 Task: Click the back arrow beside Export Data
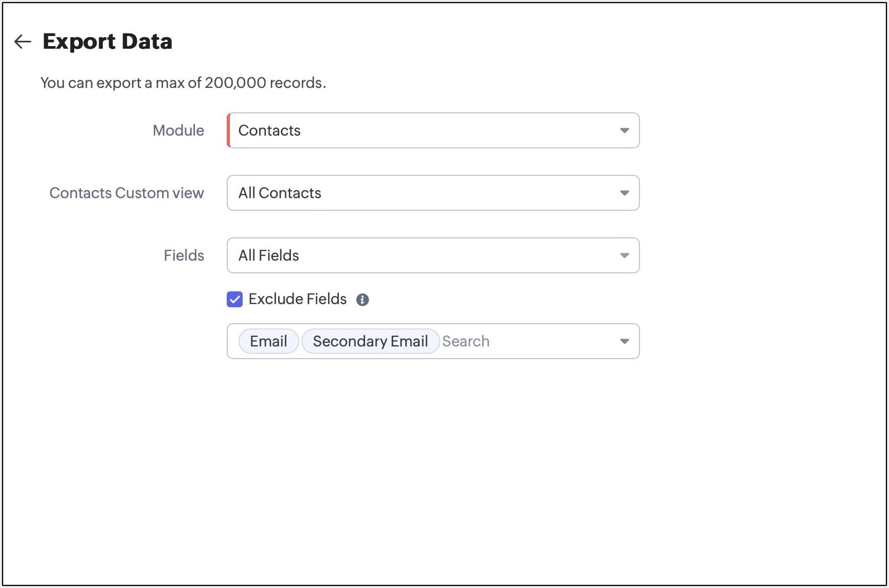click(x=22, y=41)
